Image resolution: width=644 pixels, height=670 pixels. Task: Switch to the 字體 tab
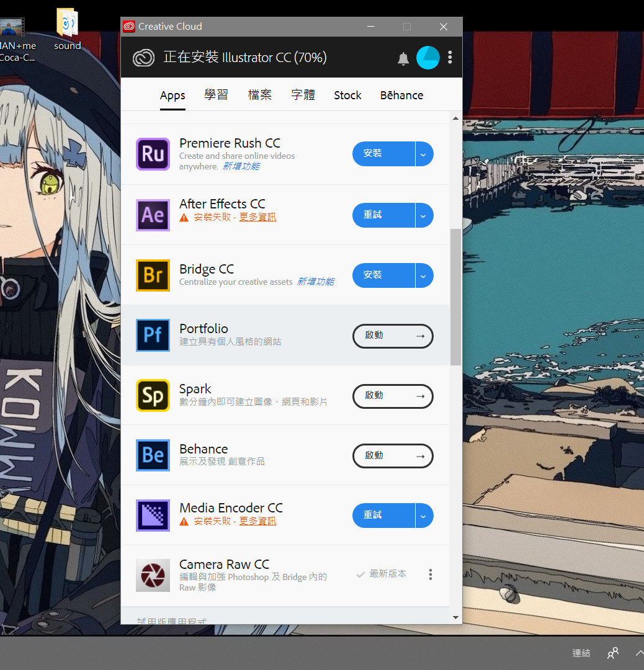303,95
